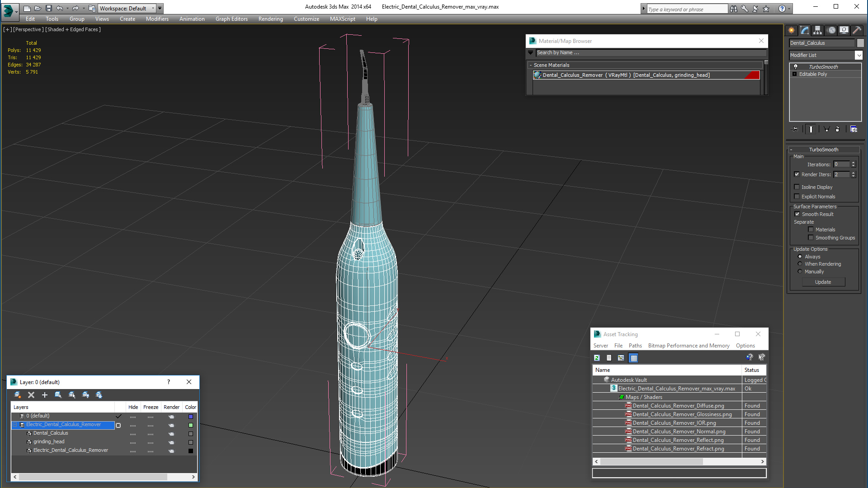Image resolution: width=868 pixels, height=488 pixels.
Task: Collapse the Electric_Dental_Calculus_Remover layer tree
Action: click(15, 425)
